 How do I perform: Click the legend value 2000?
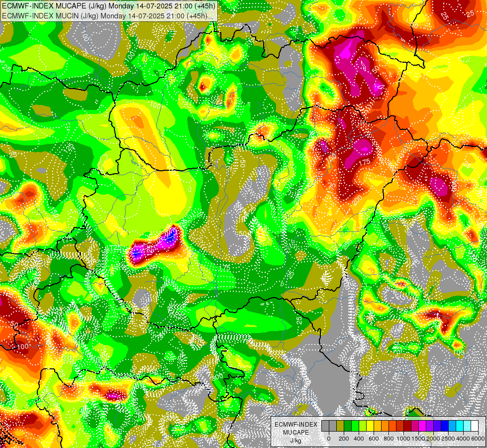click(433, 439)
